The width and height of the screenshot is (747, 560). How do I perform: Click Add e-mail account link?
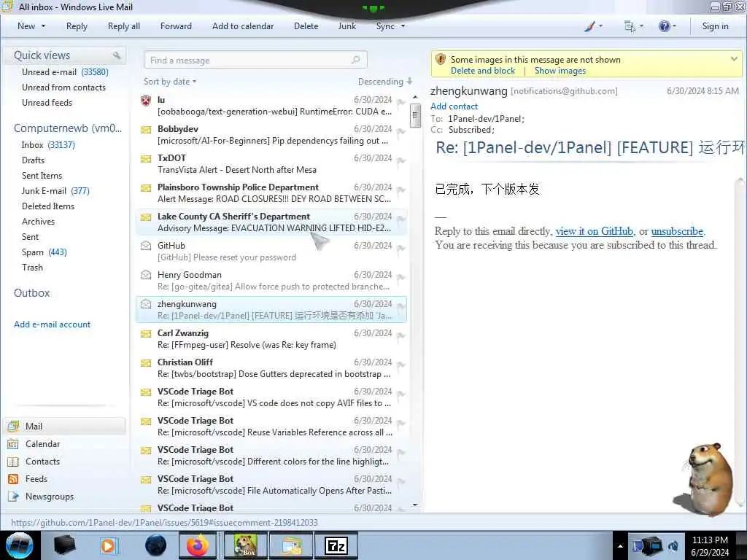(x=52, y=324)
